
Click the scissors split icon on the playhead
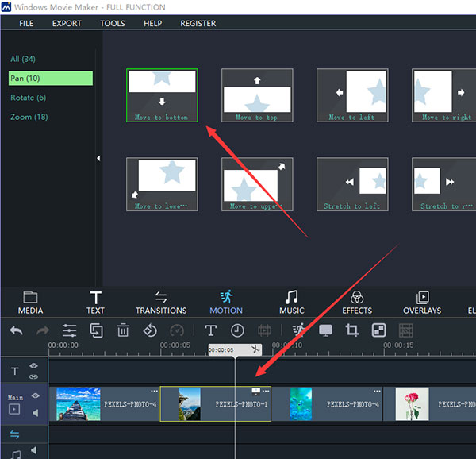[x=255, y=349]
